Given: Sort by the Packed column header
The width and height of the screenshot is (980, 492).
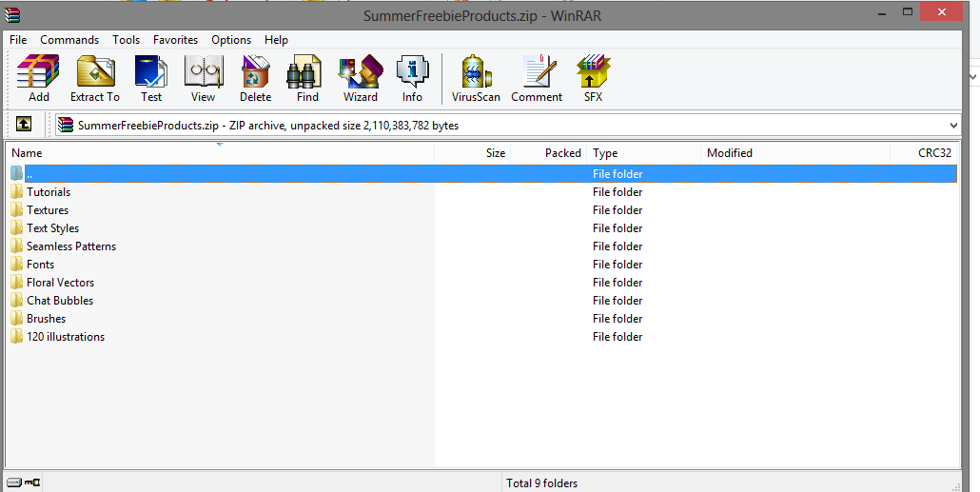Looking at the screenshot, I should pyautogui.click(x=549, y=153).
